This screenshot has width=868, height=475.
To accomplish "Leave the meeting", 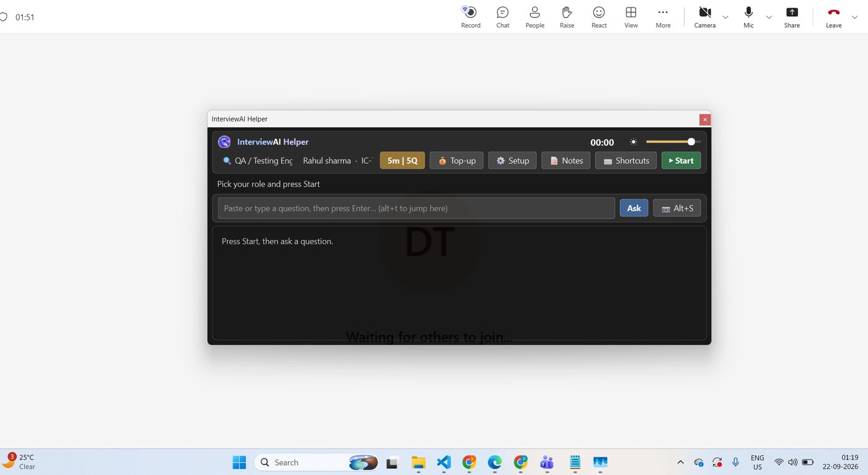I will click(834, 17).
